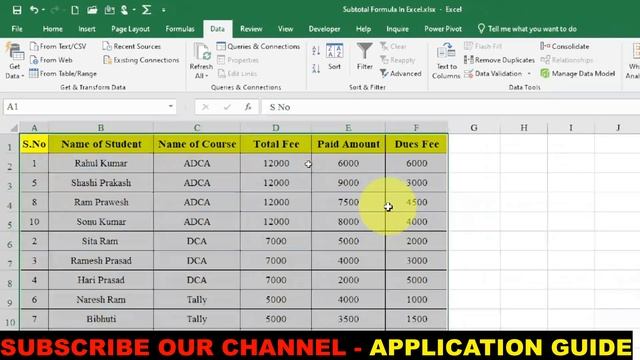Image resolution: width=640 pixels, height=360 pixels.
Task: Select column G header
Action: tap(474, 128)
